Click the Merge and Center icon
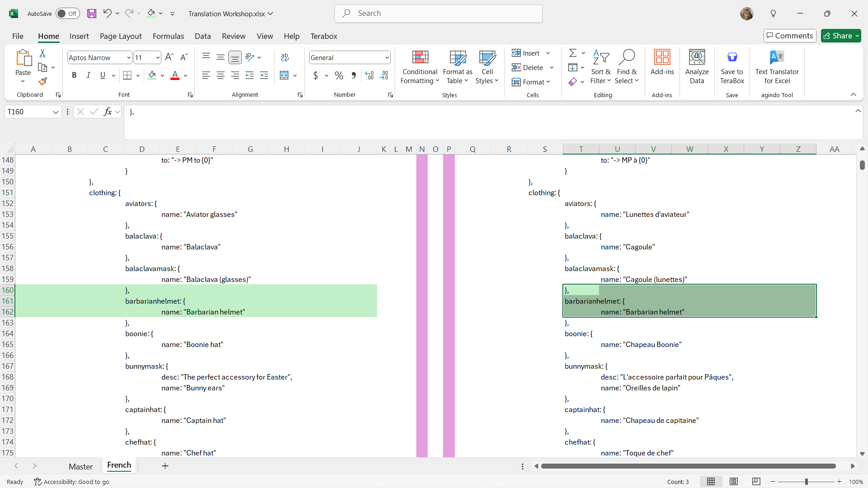Viewport: 868px width, 488px height. tap(284, 75)
